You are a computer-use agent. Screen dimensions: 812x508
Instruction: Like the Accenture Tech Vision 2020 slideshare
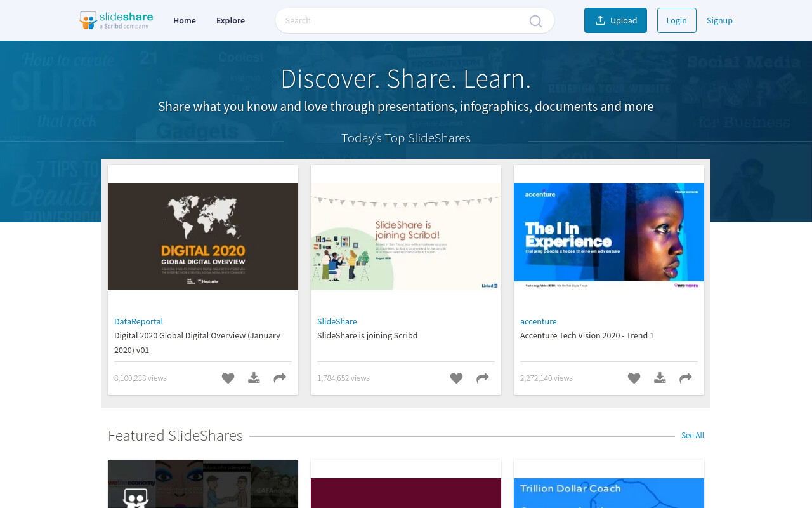pyautogui.click(x=634, y=378)
